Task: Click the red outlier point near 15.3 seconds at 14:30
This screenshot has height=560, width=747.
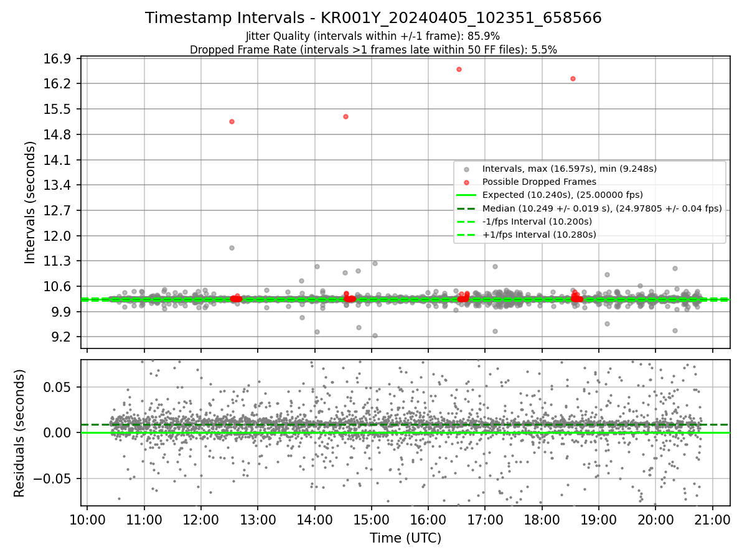Action: (345, 116)
